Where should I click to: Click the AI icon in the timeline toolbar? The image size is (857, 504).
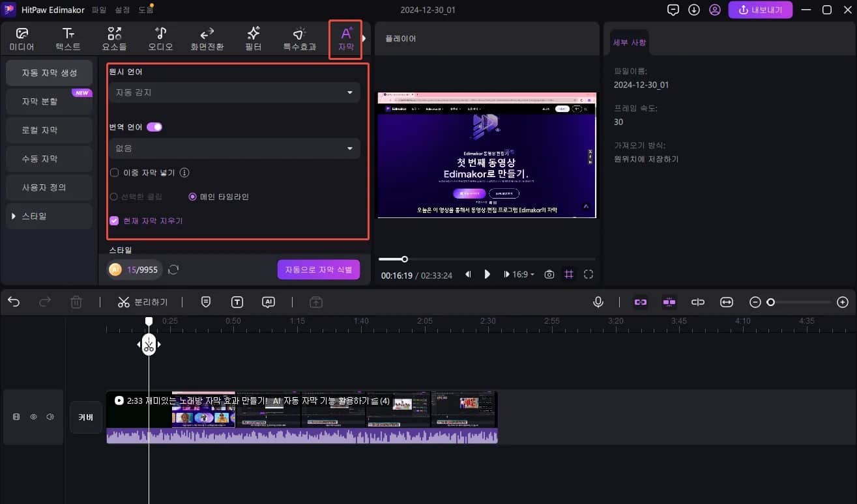point(269,301)
